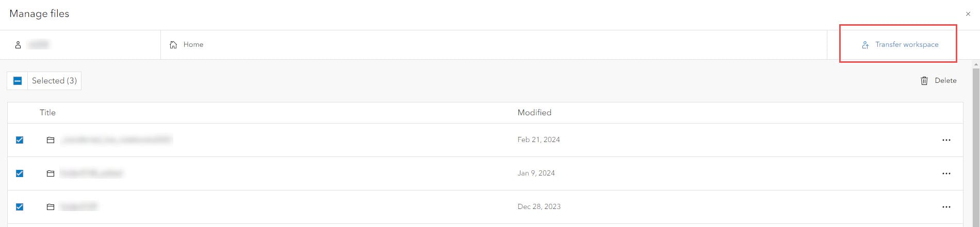The image size is (980, 227).
Task: Click the trash can Delete icon
Action: [924, 81]
